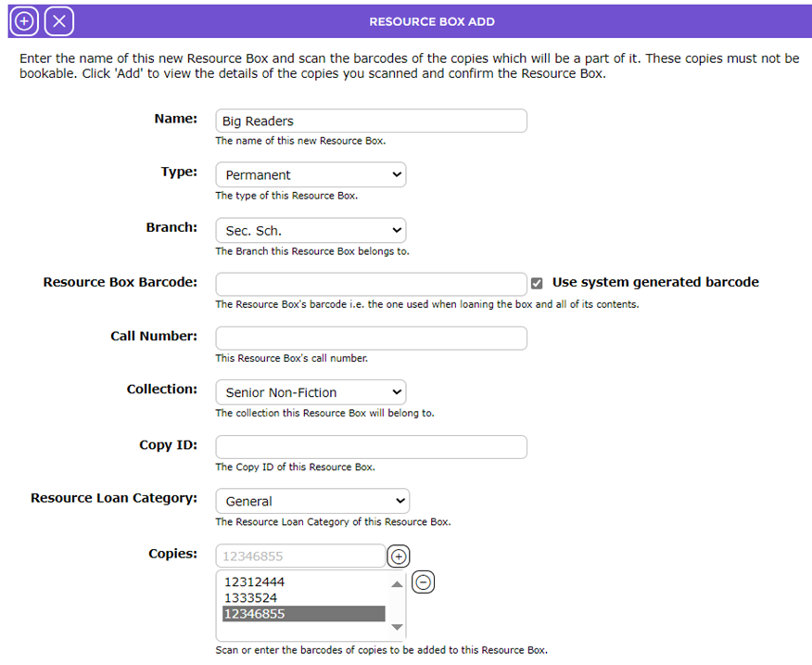Viewport: 812px width, 665px height.
Task: Select copy 12312444 in the list
Action: [x=304, y=582]
